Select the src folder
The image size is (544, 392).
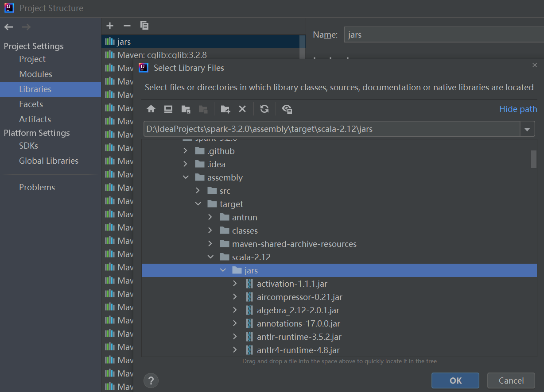(225, 191)
